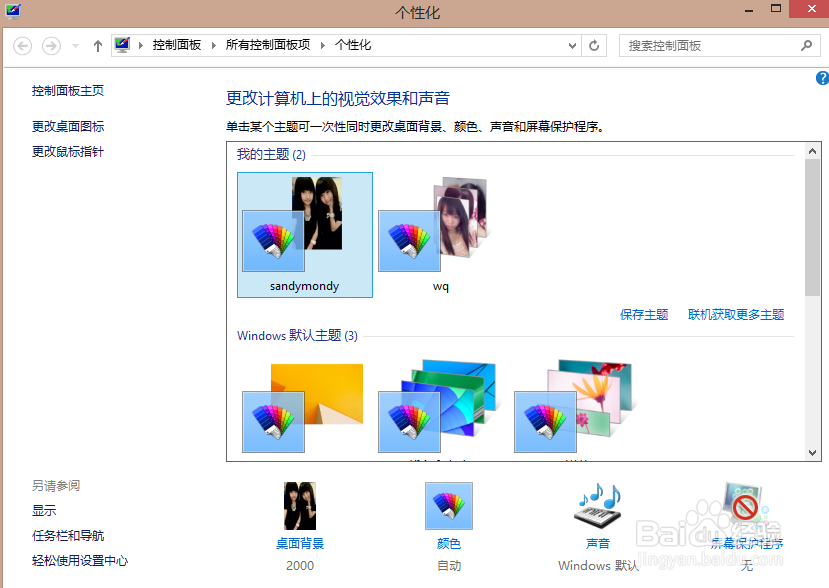Select the 所有控制面板项 breadcrumb
This screenshot has height=588, width=829.
268,45
